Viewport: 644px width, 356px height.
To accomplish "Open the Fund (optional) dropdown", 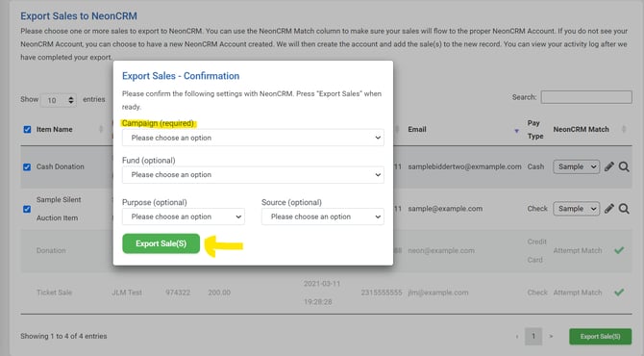I will [253, 175].
